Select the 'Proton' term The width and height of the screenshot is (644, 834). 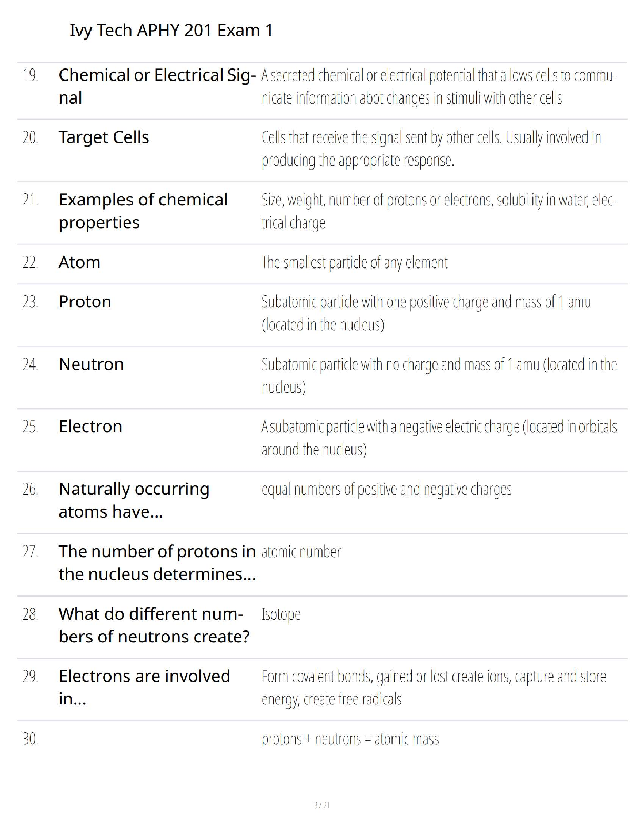(x=85, y=302)
